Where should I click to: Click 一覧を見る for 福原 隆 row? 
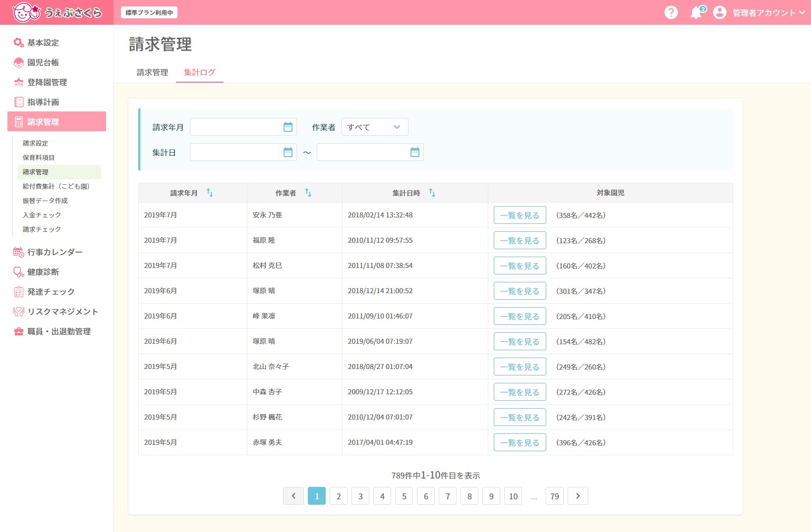click(x=520, y=240)
